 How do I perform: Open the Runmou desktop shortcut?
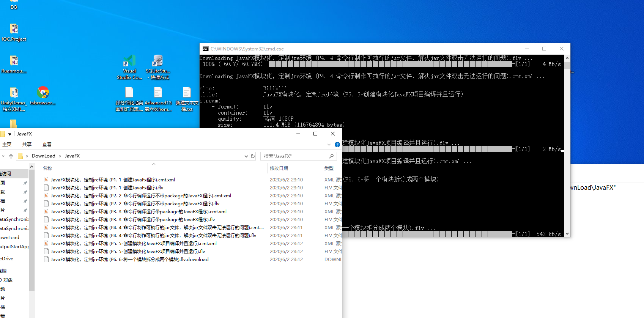click(x=14, y=64)
